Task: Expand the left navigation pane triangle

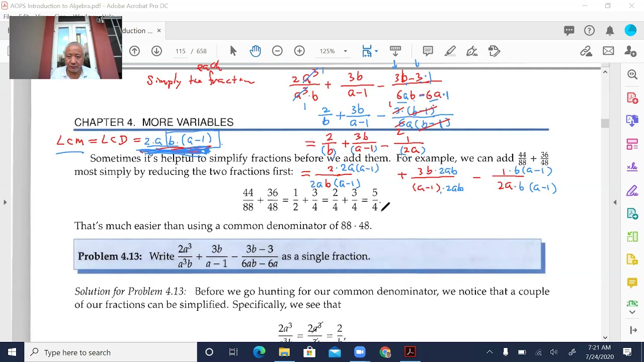Action: pos(5,202)
